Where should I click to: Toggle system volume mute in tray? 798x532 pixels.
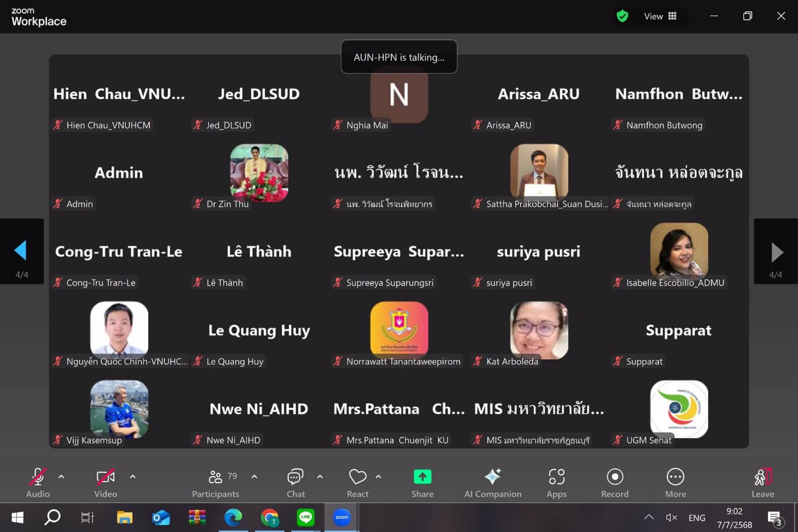pos(671,518)
